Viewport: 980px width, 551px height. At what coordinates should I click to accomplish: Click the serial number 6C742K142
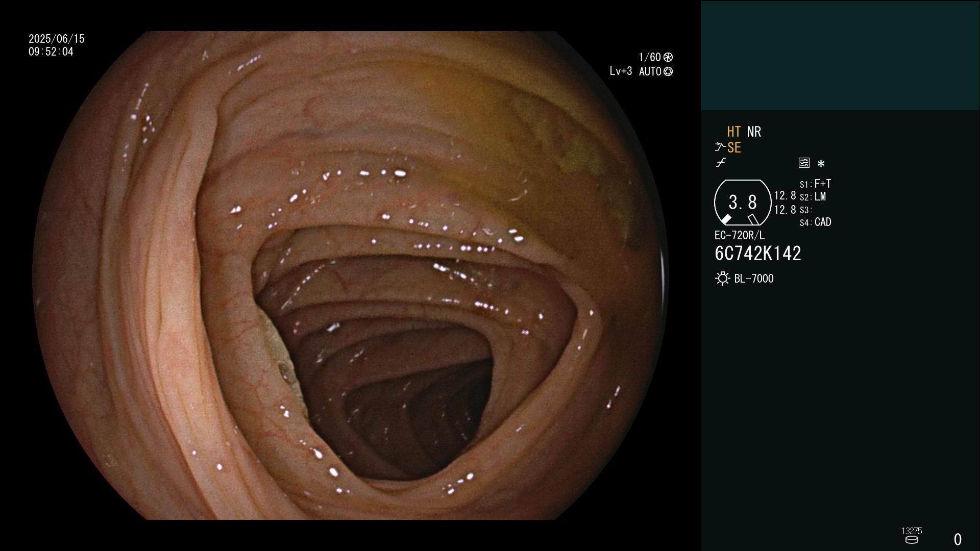pyautogui.click(x=758, y=254)
